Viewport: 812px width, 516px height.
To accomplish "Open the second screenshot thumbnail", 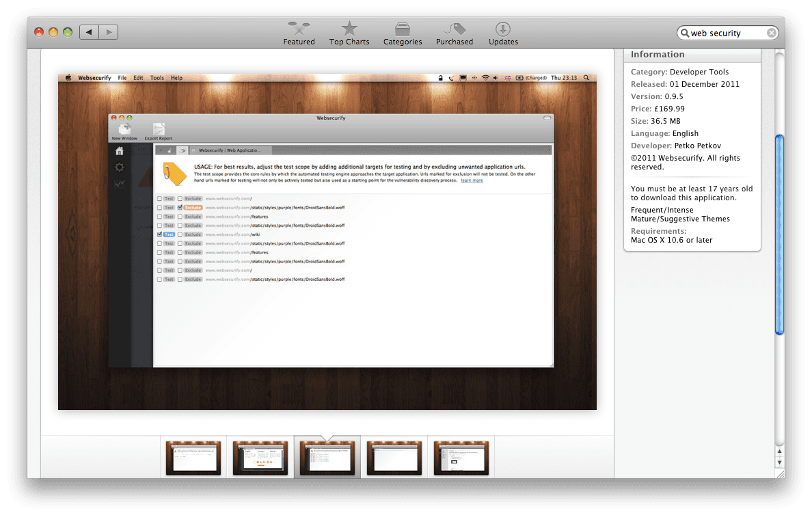I will 260,457.
